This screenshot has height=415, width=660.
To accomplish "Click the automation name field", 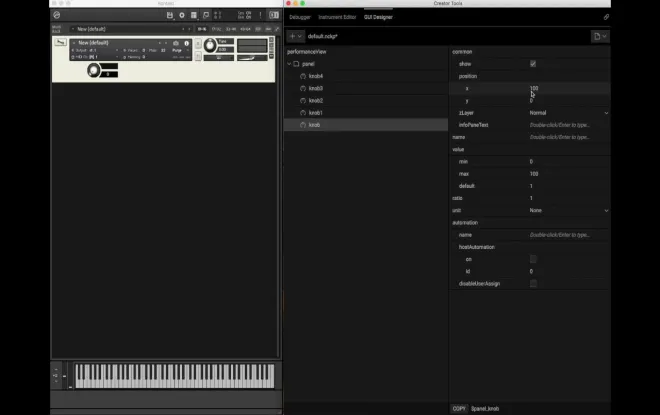I will point(568,235).
